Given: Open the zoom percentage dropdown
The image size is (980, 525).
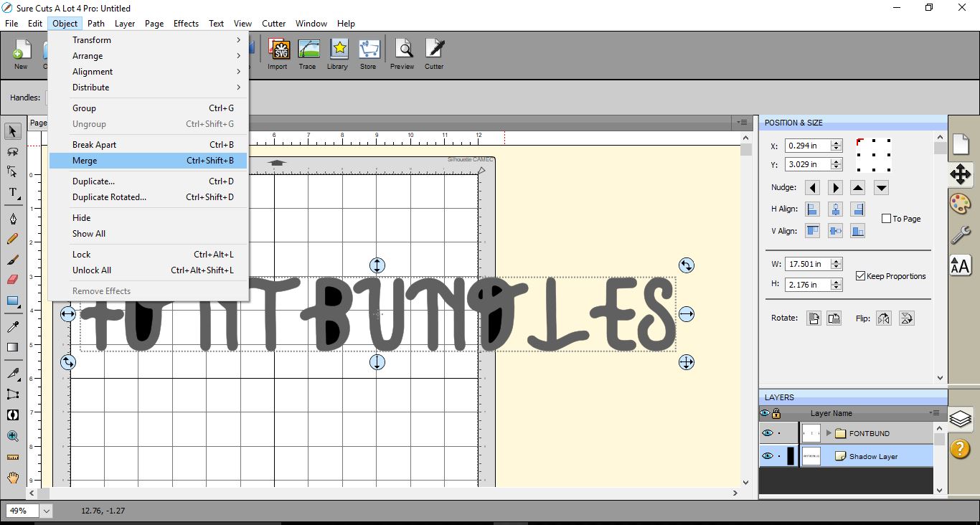Looking at the screenshot, I should pyautogui.click(x=47, y=511).
